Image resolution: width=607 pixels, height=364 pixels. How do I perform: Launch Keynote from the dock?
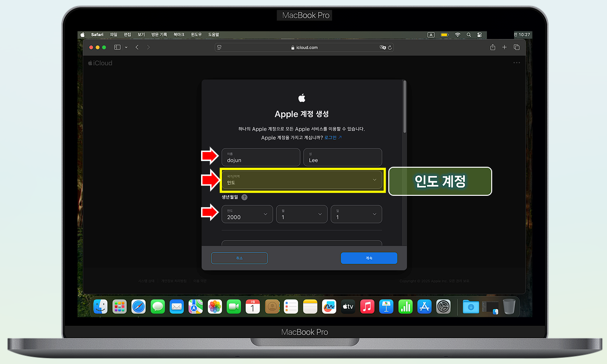coord(386,306)
